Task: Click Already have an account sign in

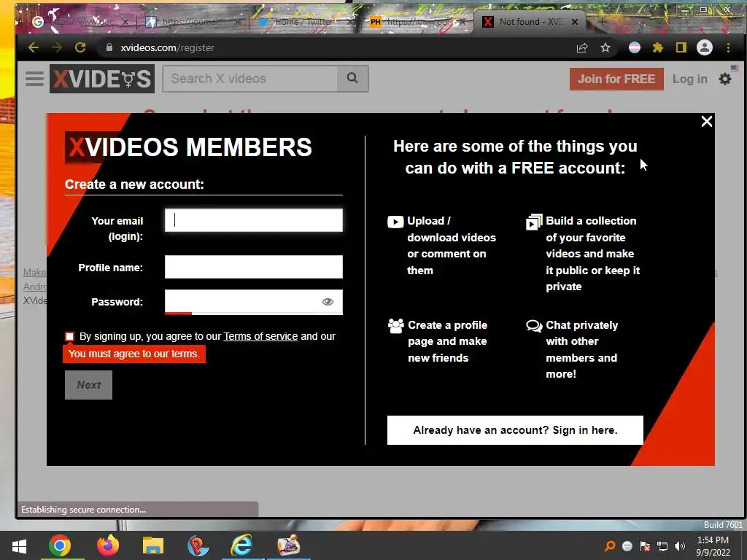Action: [515, 430]
